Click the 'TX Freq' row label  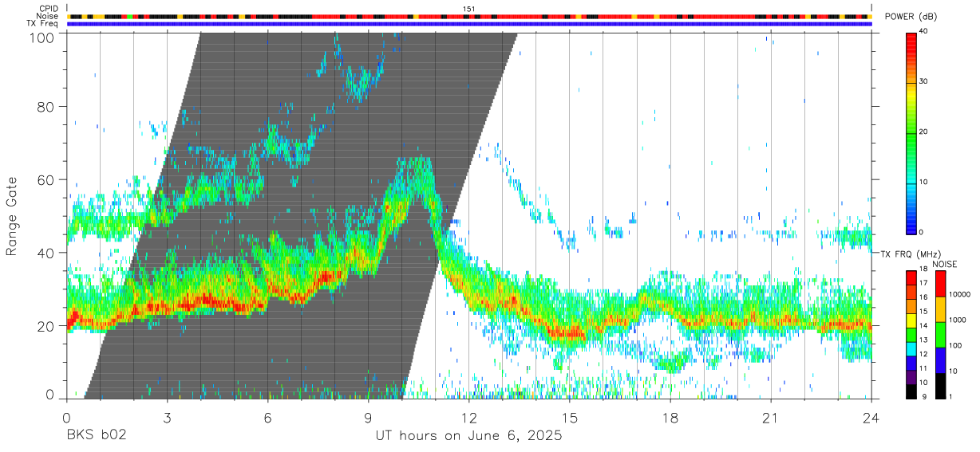[x=43, y=24]
